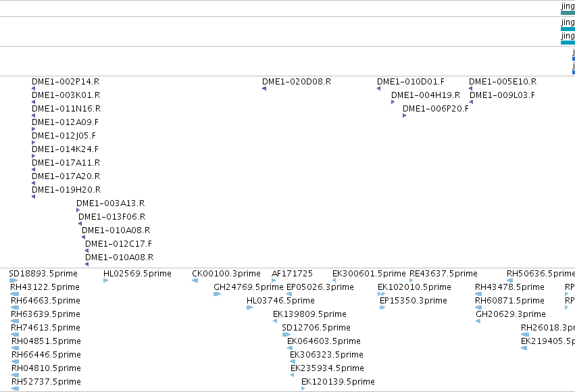Select the RH66446.5prime EST label

click(46, 355)
